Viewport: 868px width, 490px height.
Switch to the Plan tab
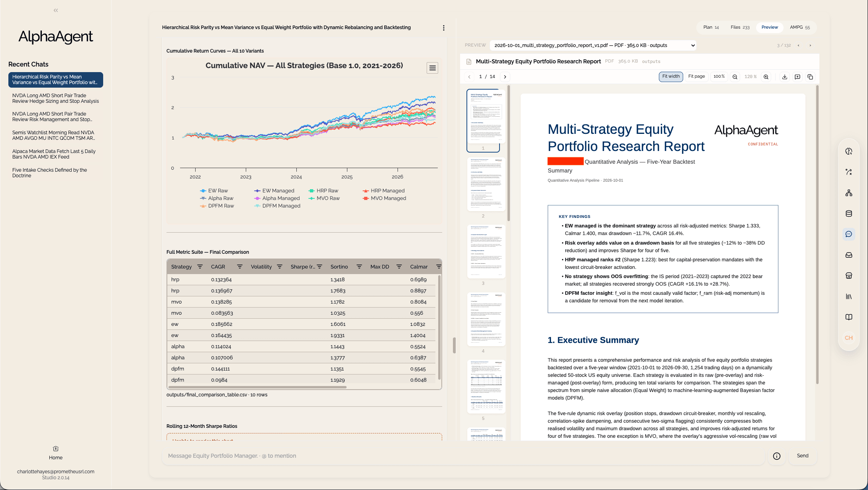pyautogui.click(x=711, y=27)
